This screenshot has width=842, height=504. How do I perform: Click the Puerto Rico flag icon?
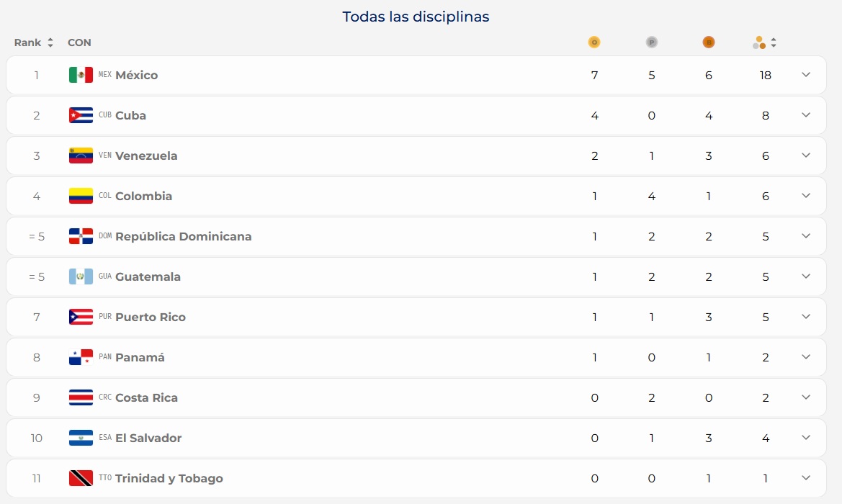81,317
